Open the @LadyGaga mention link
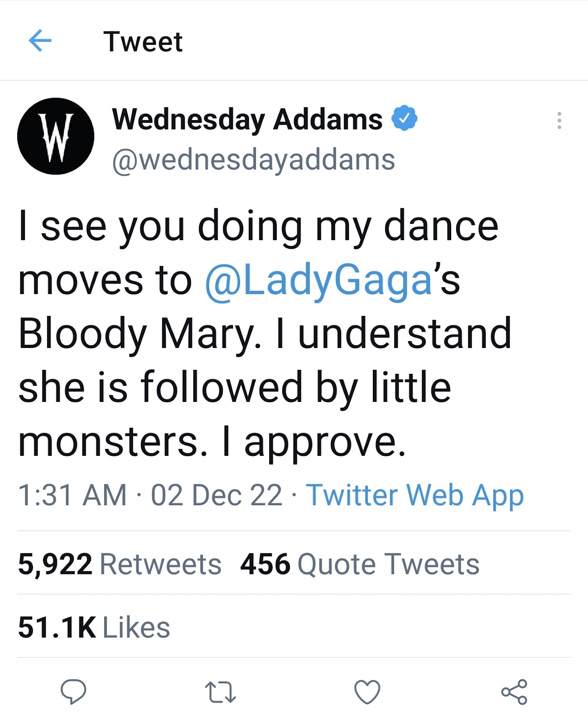The image size is (588, 725). pos(318,280)
